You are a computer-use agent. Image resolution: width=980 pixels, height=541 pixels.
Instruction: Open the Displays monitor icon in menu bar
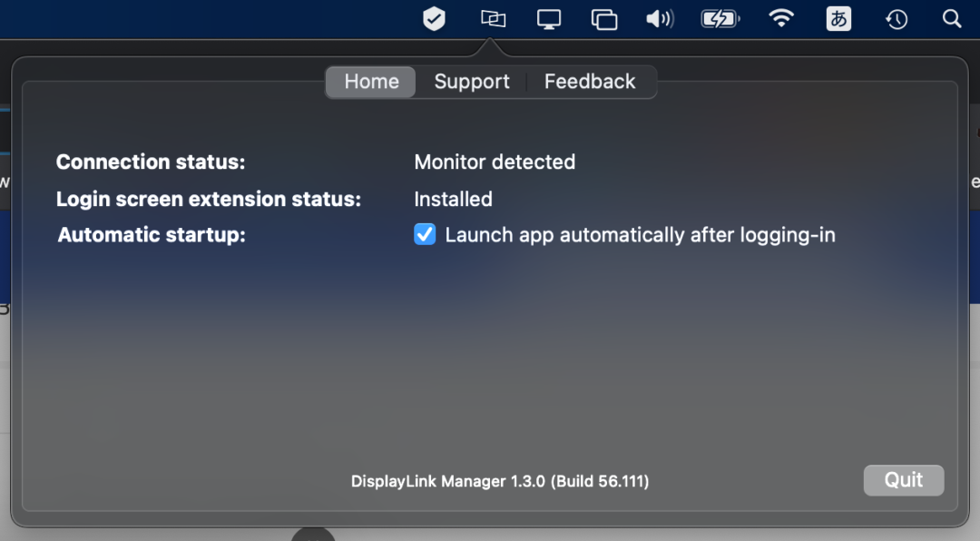click(549, 19)
